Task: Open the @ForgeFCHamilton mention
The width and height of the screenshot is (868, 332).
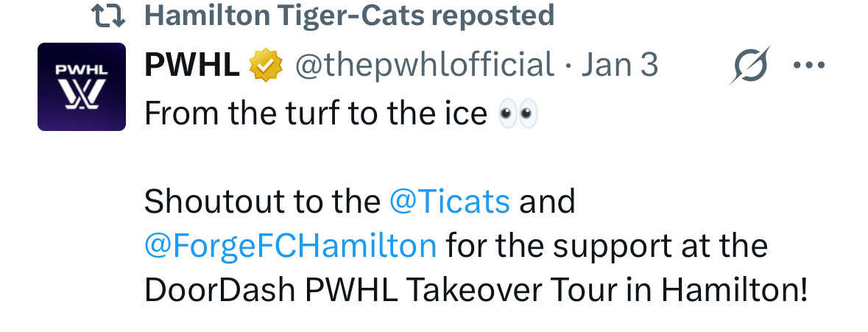Action: [x=291, y=245]
